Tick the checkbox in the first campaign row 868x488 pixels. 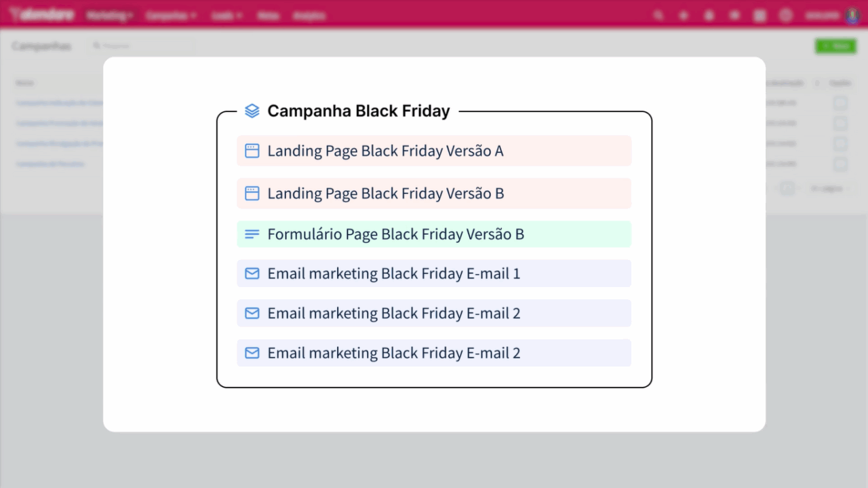[x=840, y=103]
